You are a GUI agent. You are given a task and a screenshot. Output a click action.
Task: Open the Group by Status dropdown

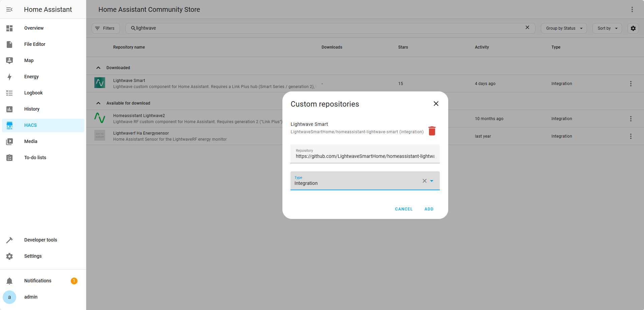coord(563,28)
